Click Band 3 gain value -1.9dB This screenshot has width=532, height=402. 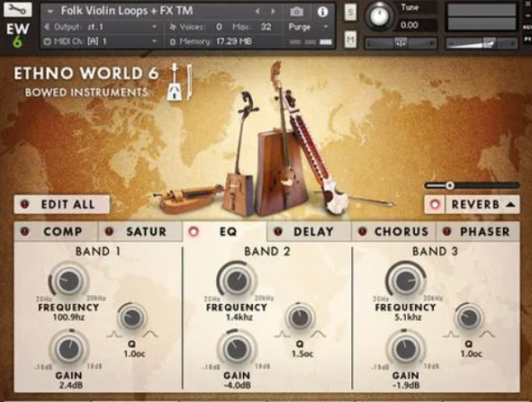[406, 385]
